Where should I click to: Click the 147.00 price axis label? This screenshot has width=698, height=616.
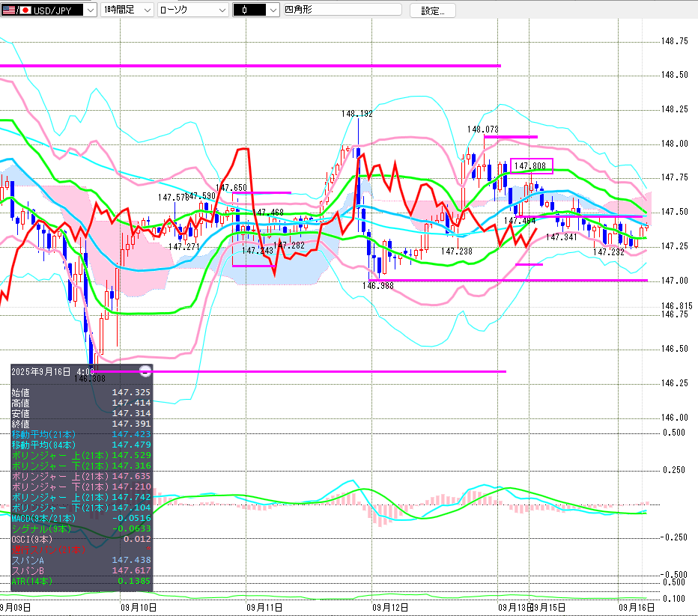coord(674,281)
